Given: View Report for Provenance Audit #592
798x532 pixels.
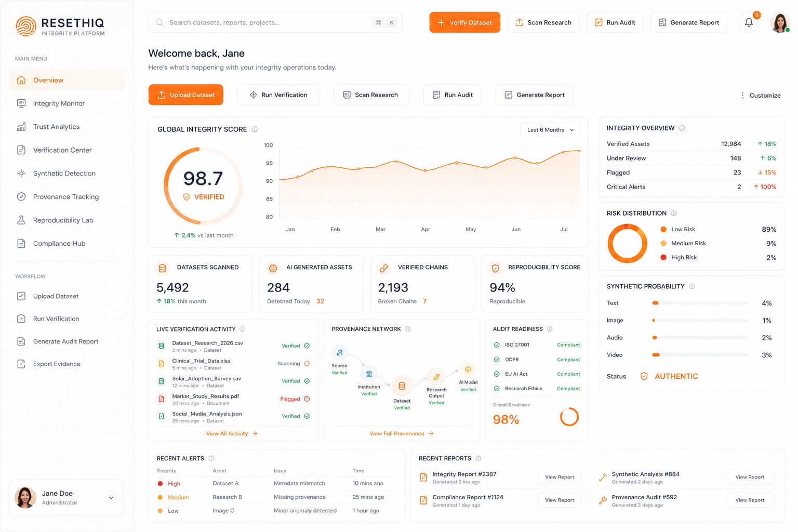Looking at the screenshot, I should coord(750,500).
